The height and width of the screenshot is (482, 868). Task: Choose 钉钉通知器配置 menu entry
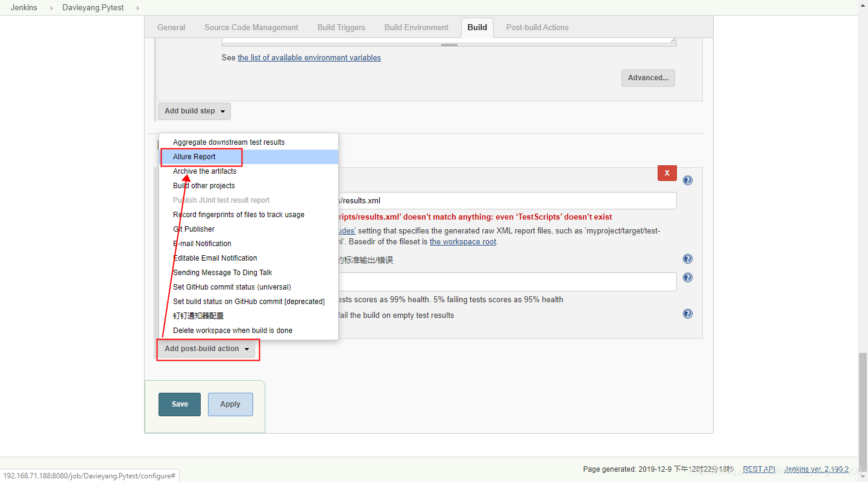pos(248,316)
